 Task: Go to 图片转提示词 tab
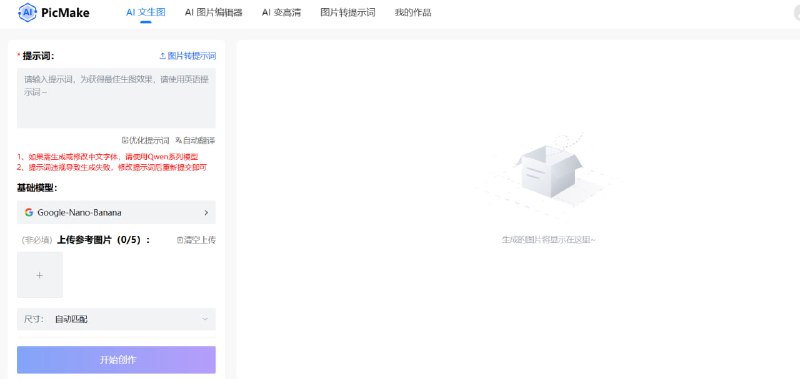pyautogui.click(x=347, y=12)
